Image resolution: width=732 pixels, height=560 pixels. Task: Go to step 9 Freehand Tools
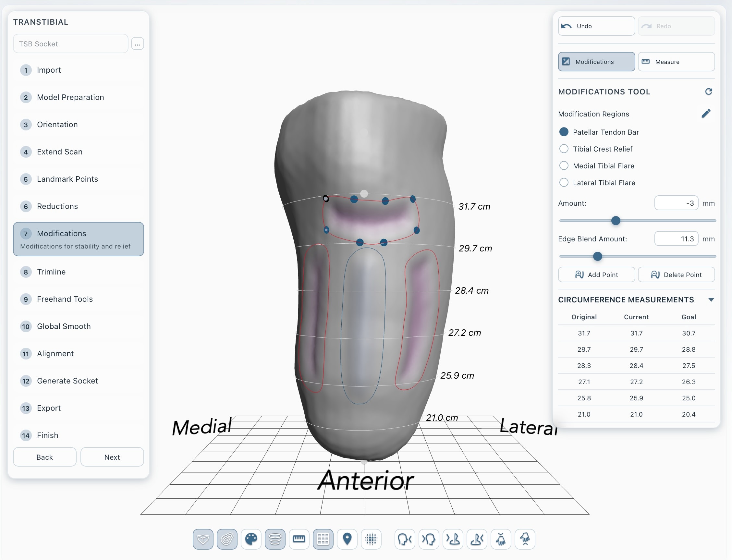click(78, 299)
